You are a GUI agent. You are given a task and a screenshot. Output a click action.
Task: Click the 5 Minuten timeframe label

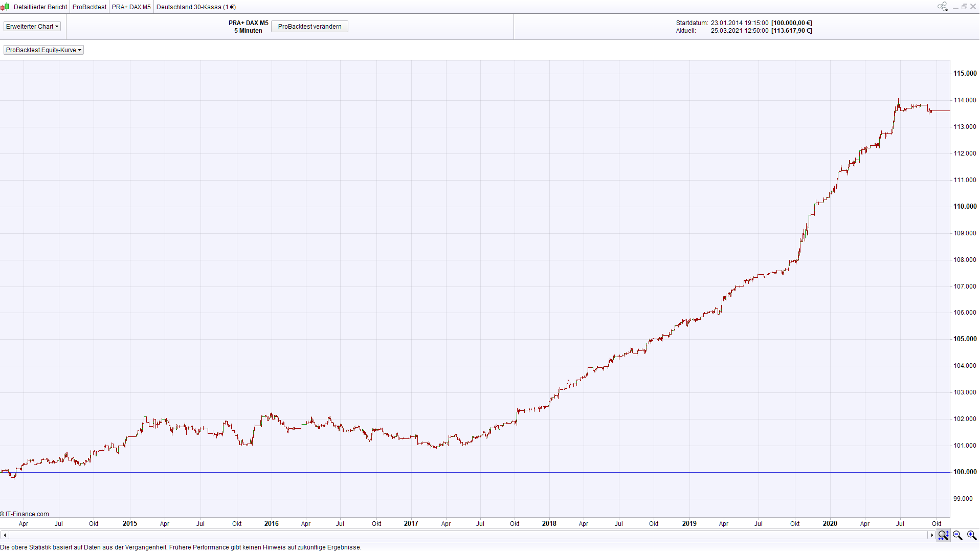(x=249, y=31)
